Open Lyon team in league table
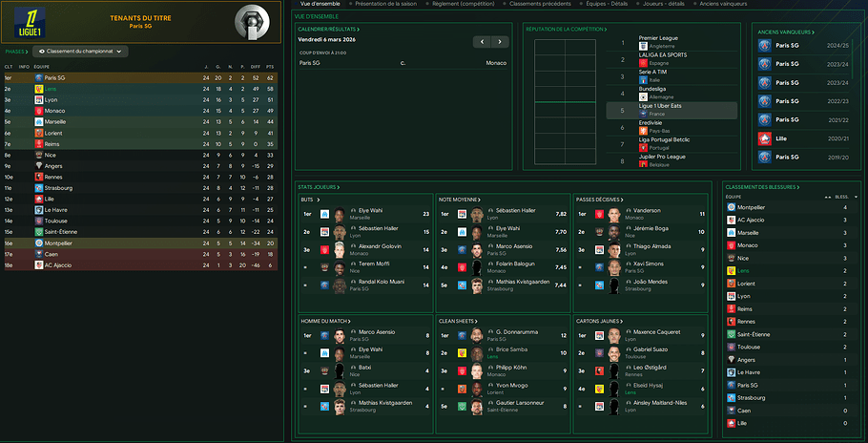868x443 pixels. click(51, 100)
